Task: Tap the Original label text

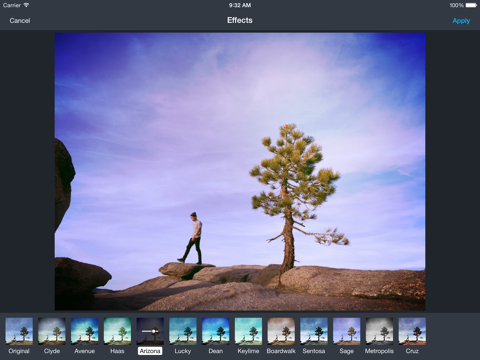Action: click(19, 351)
